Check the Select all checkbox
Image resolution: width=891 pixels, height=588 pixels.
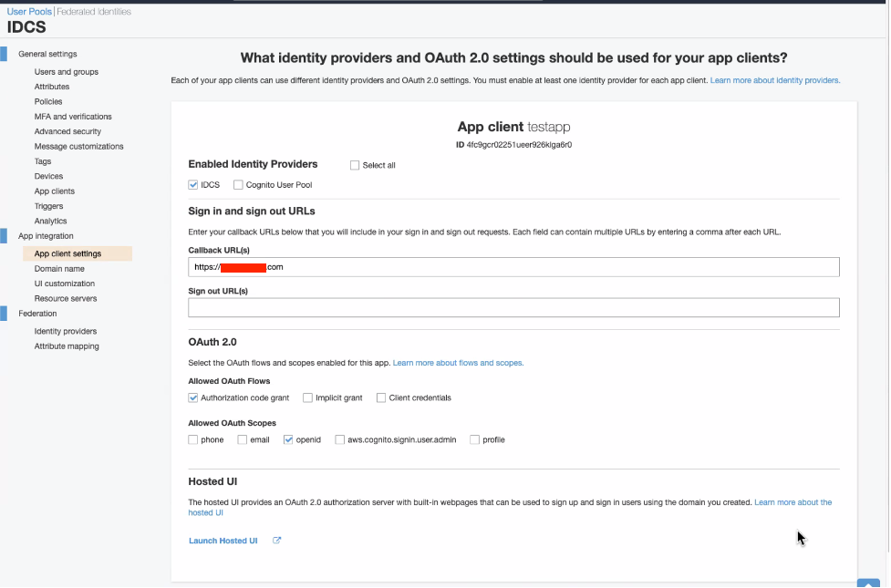[x=355, y=165]
